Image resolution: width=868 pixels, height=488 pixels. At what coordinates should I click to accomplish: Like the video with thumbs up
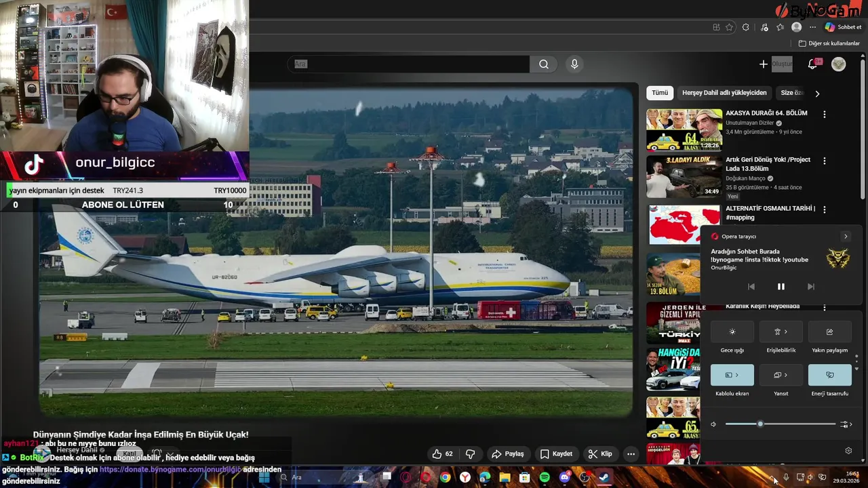click(443, 454)
